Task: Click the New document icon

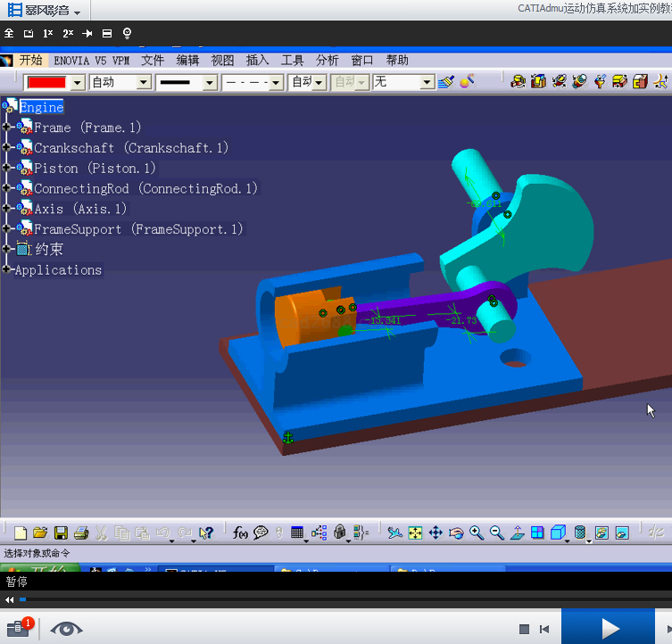Action: (x=20, y=533)
